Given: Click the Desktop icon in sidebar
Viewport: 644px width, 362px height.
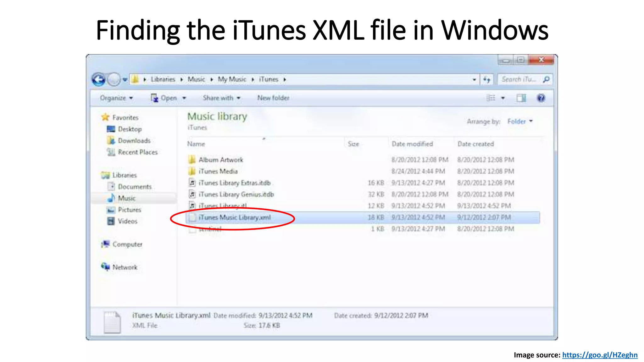Looking at the screenshot, I should [111, 129].
